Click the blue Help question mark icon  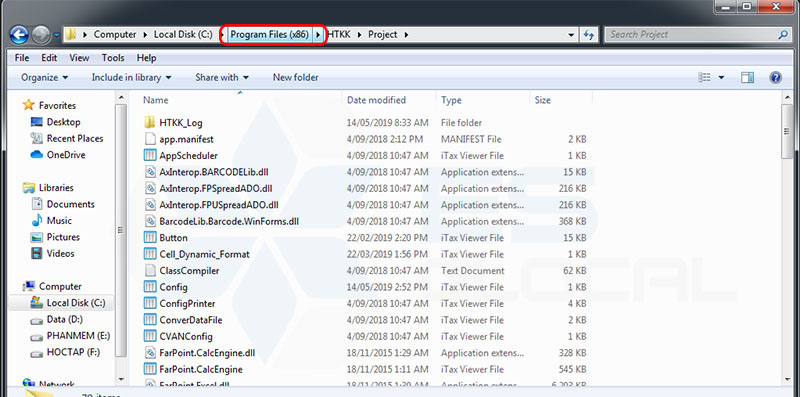tap(776, 78)
